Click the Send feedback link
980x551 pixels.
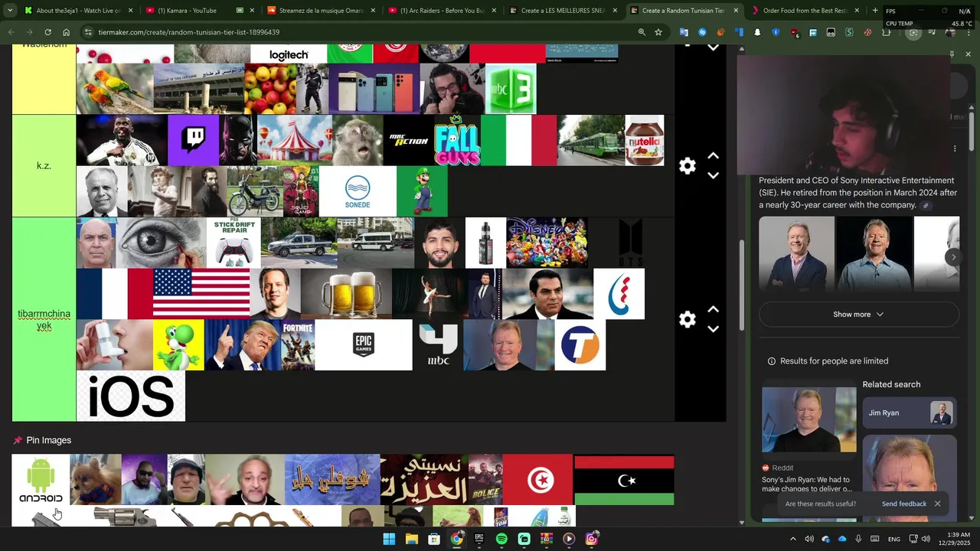[904, 504]
